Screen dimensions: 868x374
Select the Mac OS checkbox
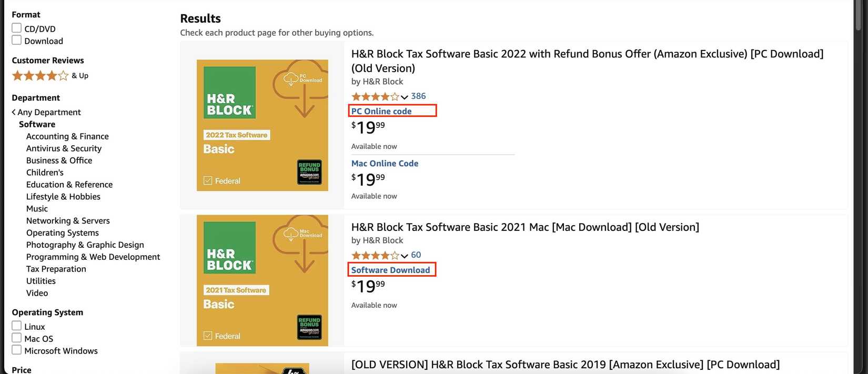tap(17, 338)
